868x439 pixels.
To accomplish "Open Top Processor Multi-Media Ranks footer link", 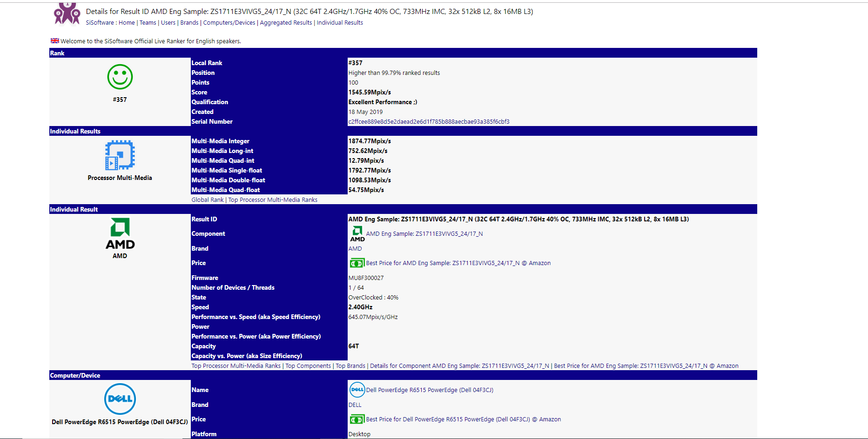I will coord(236,366).
